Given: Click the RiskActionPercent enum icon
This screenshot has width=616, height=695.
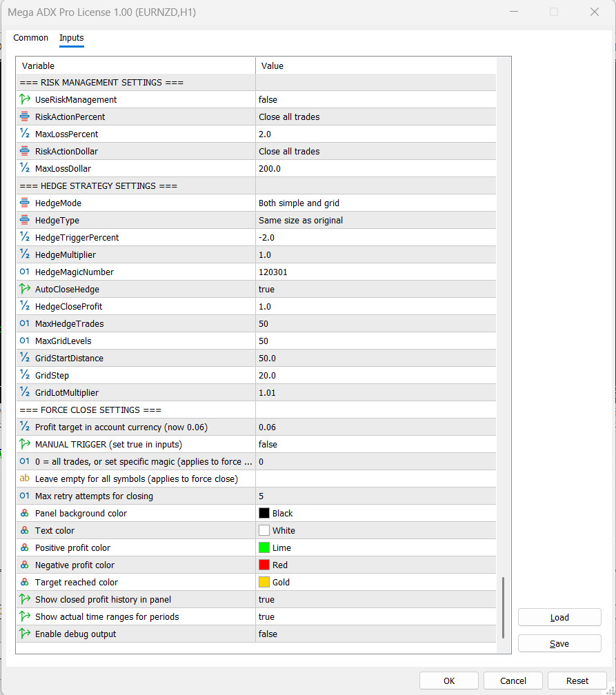Looking at the screenshot, I should pyautogui.click(x=25, y=117).
